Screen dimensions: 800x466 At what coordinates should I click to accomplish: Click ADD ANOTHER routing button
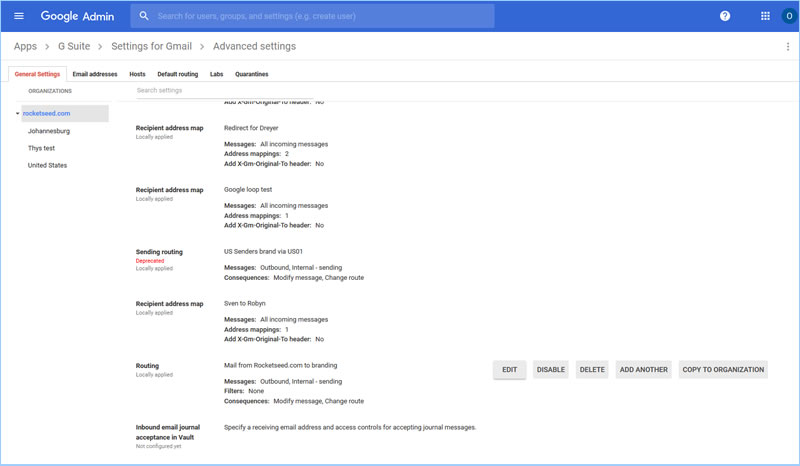pos(643,370)
